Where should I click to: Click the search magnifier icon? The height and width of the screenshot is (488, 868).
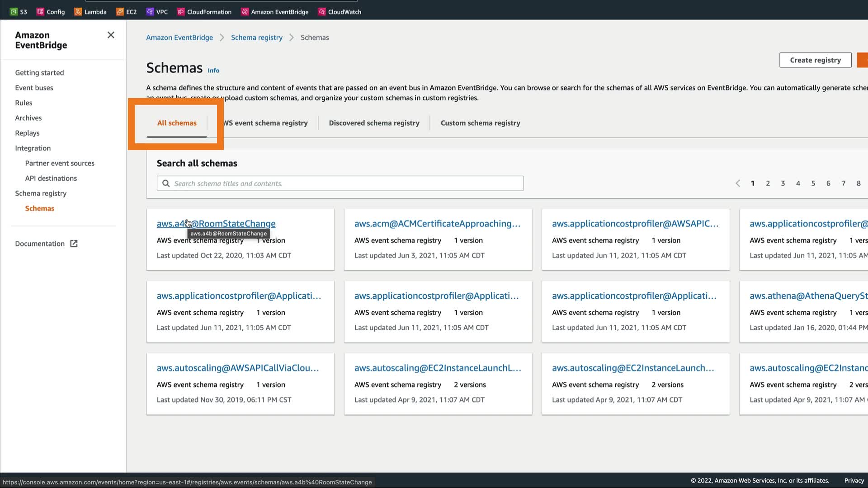(x=166, y=183)
